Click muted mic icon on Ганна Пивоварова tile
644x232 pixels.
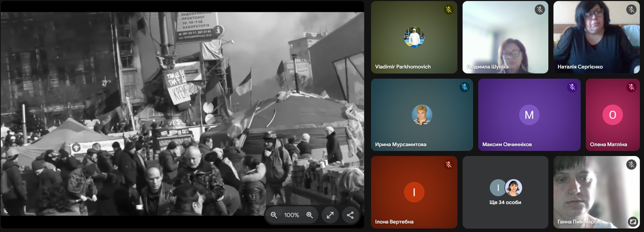click(x=631, y=165)
